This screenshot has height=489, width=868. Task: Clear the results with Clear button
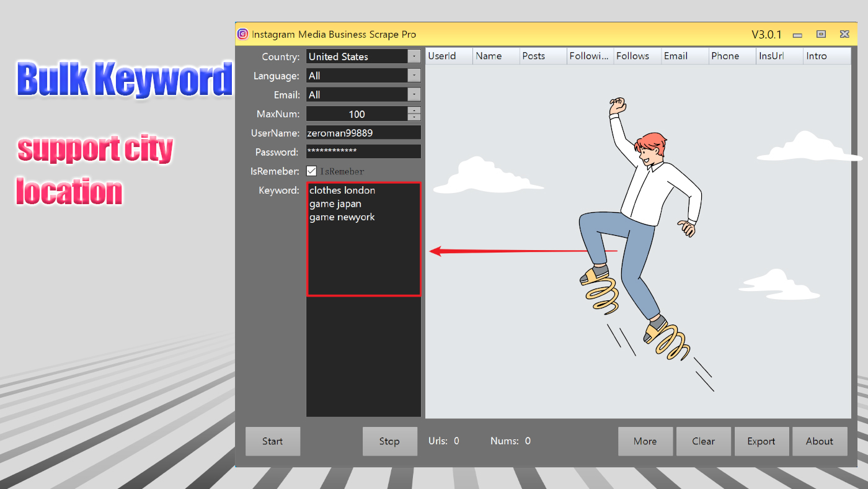click(704, 441)
